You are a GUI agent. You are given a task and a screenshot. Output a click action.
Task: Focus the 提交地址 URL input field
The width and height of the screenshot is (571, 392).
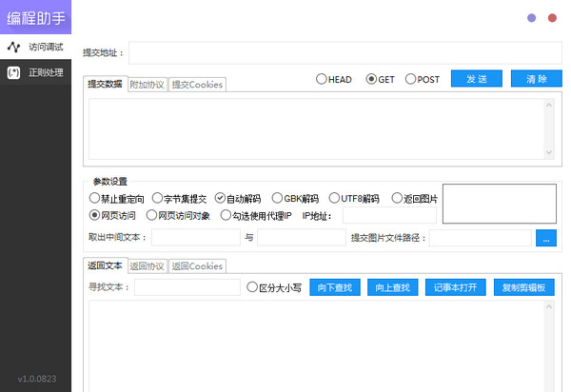pos(345,52)
